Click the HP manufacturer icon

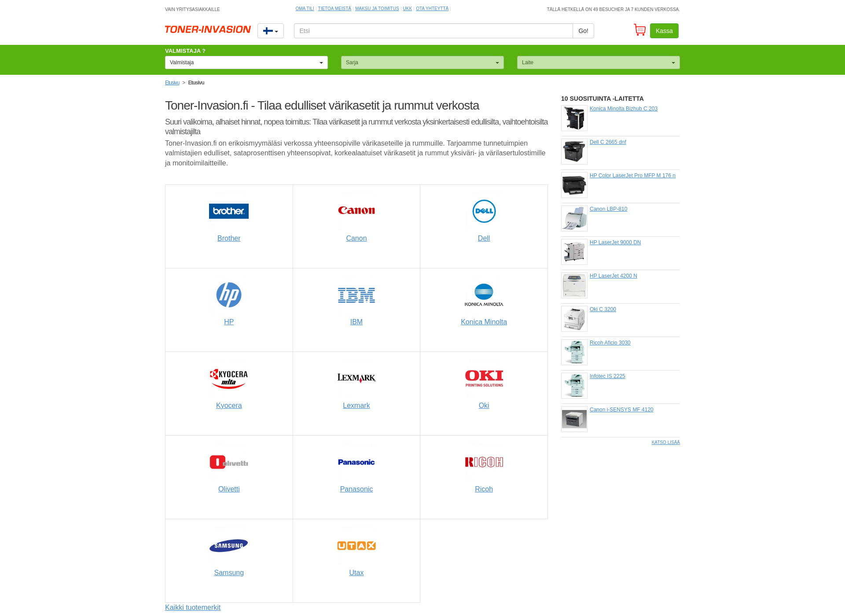click(229, 294)
